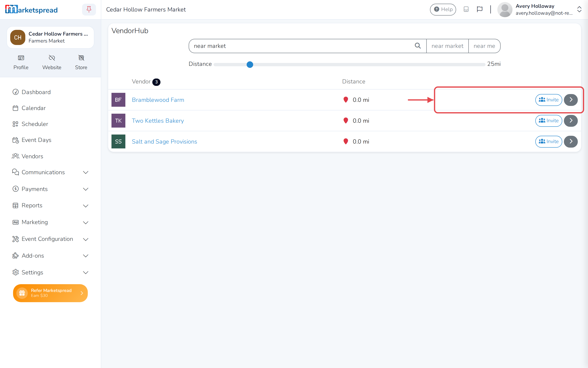588x368 pixels.
Task: Expand the Settings menu
Action: [x=50, y=272]
